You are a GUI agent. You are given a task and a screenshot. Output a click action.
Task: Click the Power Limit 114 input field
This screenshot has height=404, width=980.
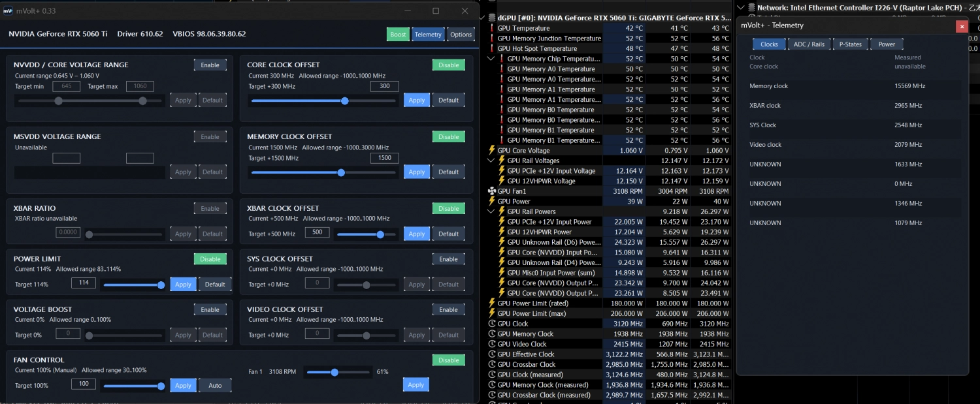point(84,283)
